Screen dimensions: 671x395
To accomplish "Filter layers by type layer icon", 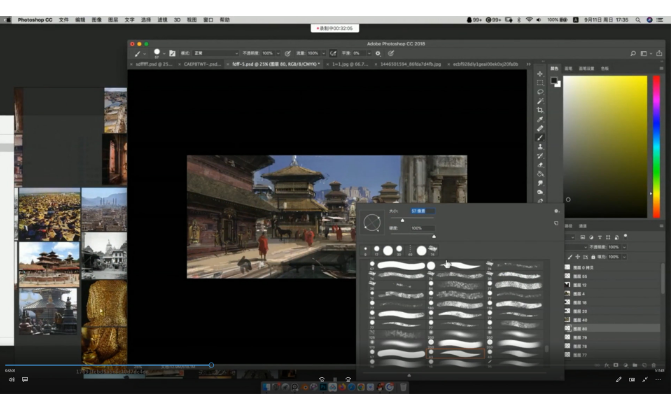I will pyautogui.click(x=600, y=237).
